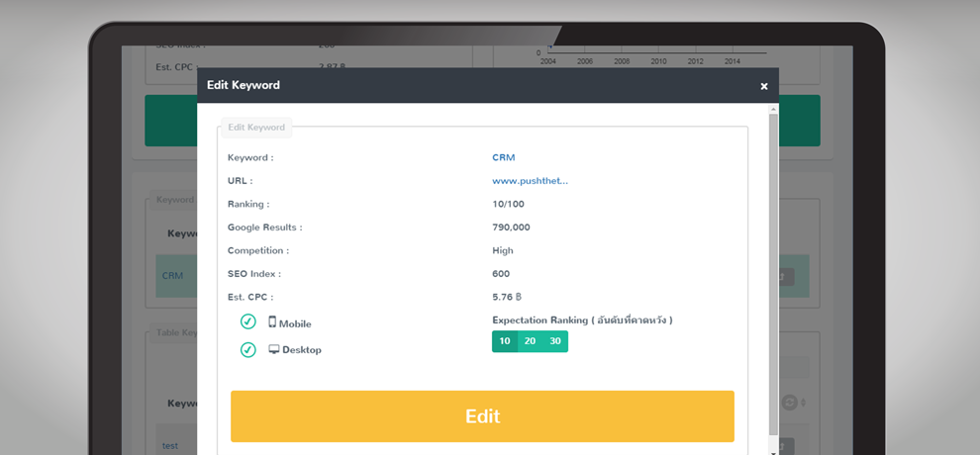The width and height of the screenshot is (980, 455).
Task: Click the SEO Index value 600
Action: click(x=501, y=273)
